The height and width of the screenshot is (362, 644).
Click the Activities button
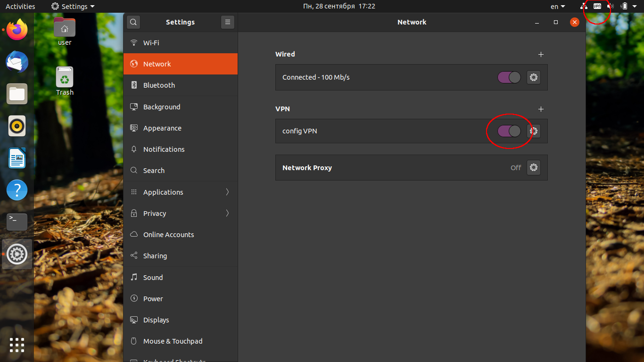[x=20, y=7]
